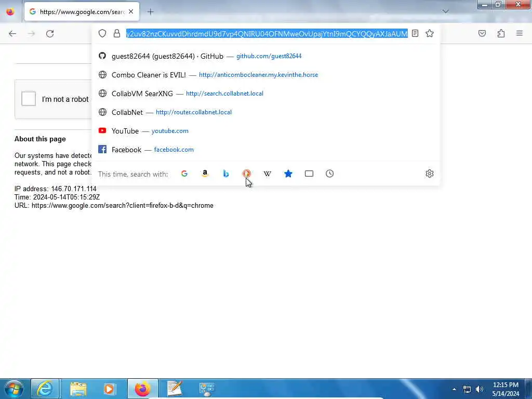
Task: Select Facebook suggestion
Action: click(265, 149)
